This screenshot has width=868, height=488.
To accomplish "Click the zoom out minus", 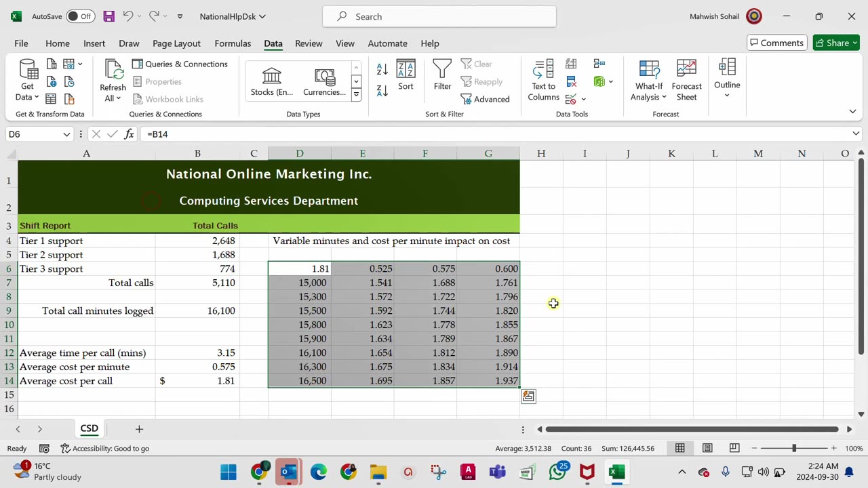I will [x=754, y=448].
